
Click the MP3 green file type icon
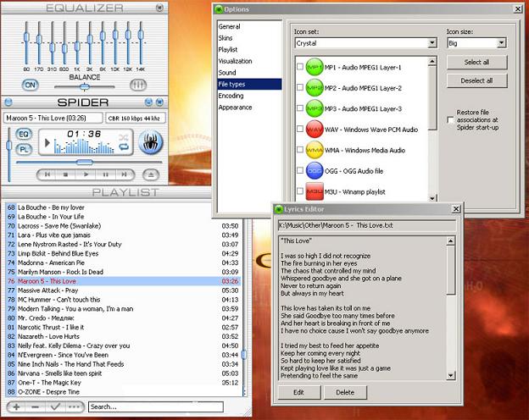314,108
